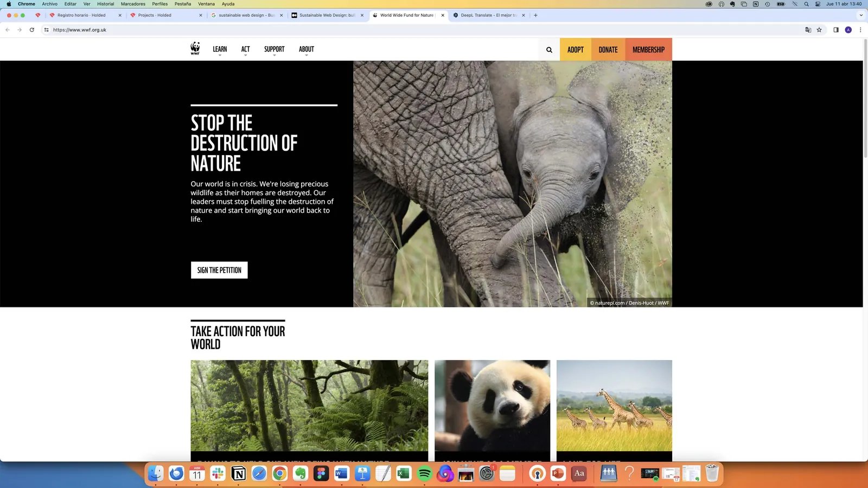Open Spotify from the dock
Viewport: 868px width, 488px height.
pos(424,473)
